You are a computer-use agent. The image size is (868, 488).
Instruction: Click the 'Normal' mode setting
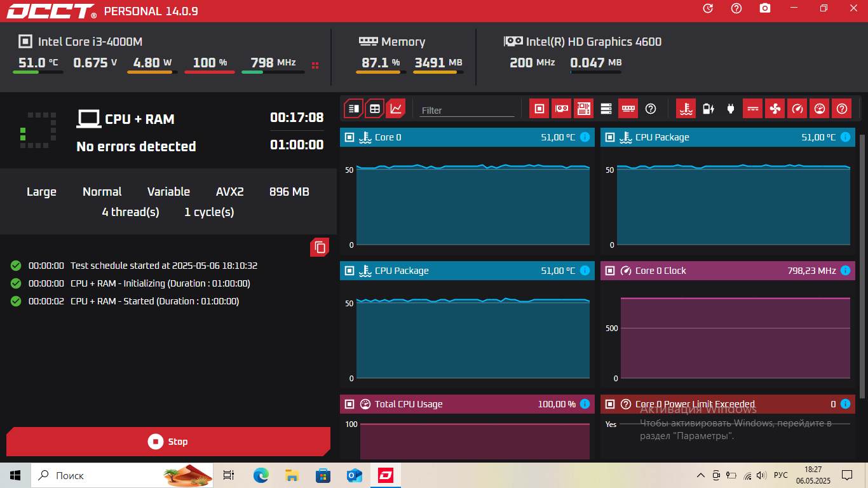[x=102, y=192]
